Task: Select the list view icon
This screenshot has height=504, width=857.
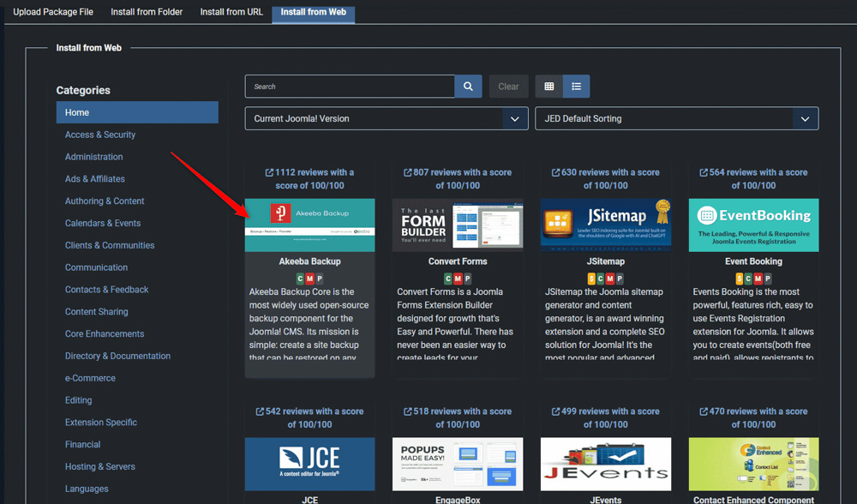Action: click(x=576, y=86)
